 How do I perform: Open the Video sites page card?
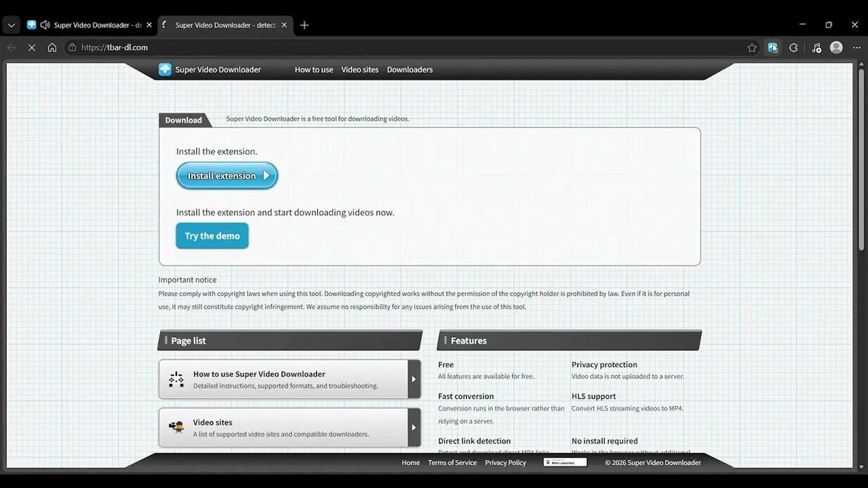289,427
